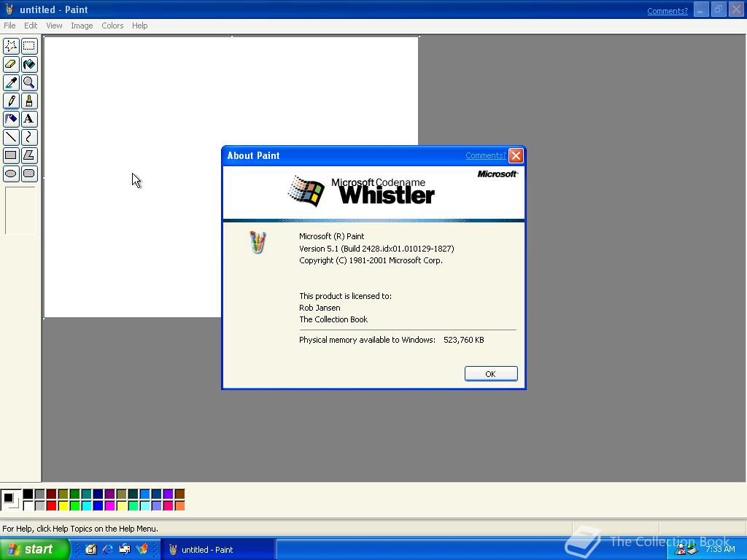Select the dark gray swatch
The width and height of the screenshot is (747, 560).
pyautogui.click(x=39, y=494)
